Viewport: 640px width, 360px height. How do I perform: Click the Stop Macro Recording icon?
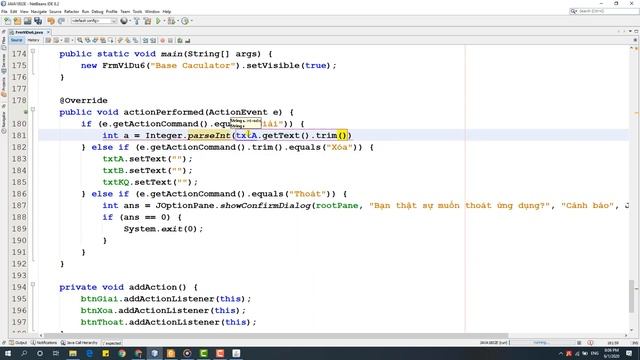click(x=170, y=40)
